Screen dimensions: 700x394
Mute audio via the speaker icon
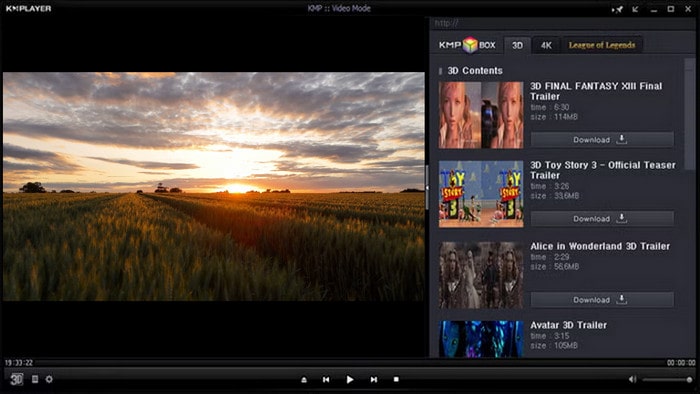(x=632, y=379)
